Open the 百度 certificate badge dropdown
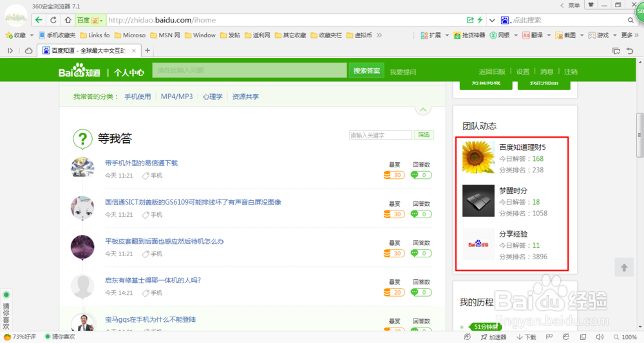The image size is (644, 343). 90,20
